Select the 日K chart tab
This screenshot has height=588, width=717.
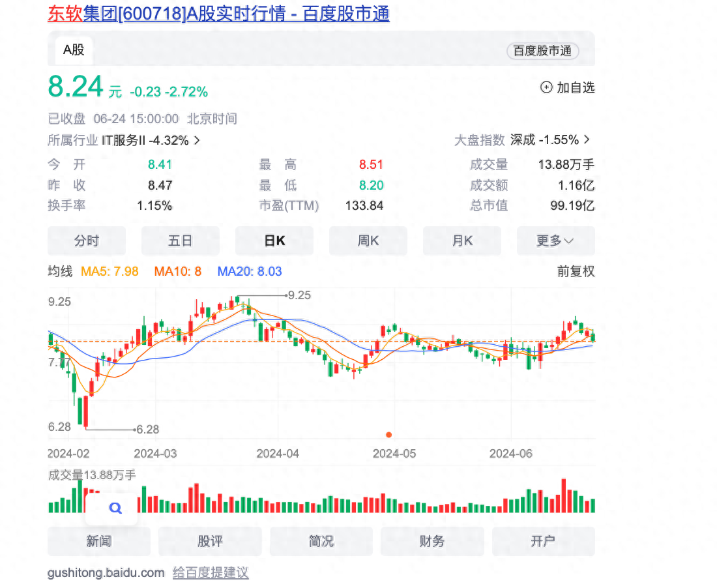(274, 241)
